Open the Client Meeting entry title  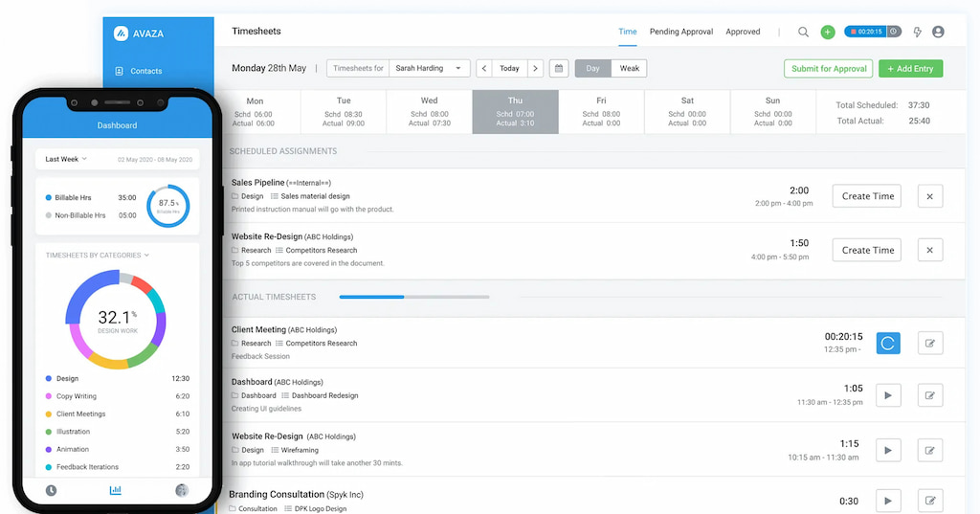click(x=258, y=329)
